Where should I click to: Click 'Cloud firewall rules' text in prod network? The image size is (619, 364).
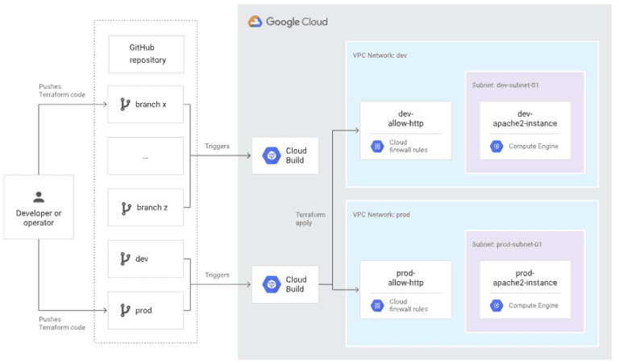pyautogui.click(x=409, y=306)
